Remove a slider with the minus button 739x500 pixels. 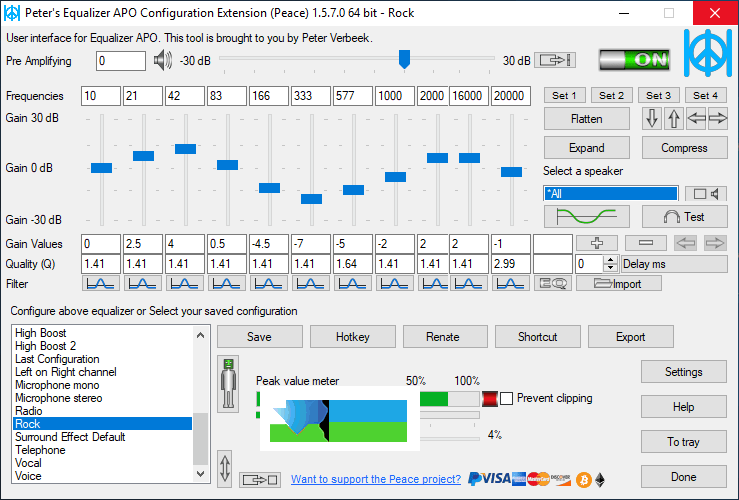pyautogui.click(x=646, y=243)
